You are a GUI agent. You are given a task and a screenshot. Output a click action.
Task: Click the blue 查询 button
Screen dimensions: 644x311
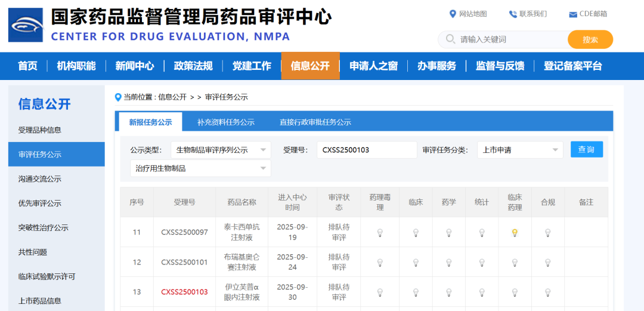(x=587, y=149)
